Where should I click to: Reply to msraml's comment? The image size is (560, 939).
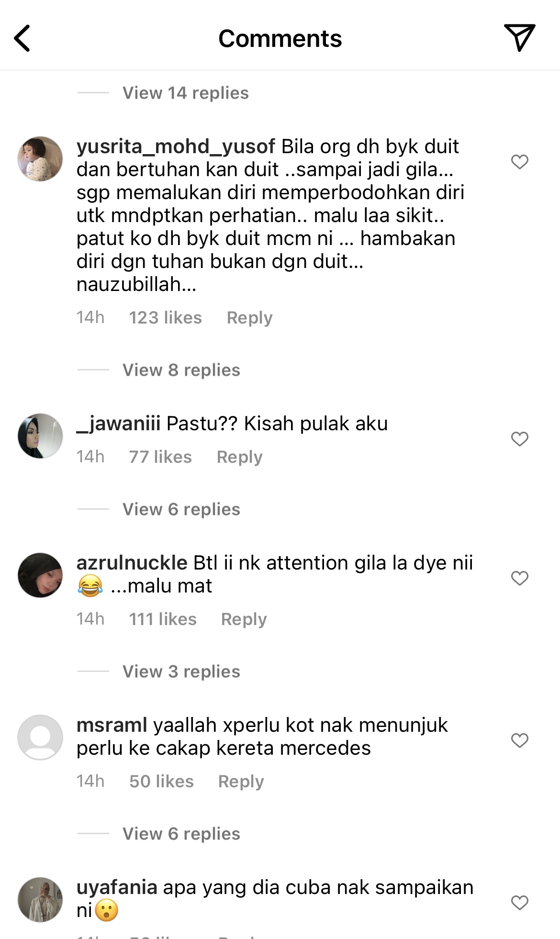(241, 782)
